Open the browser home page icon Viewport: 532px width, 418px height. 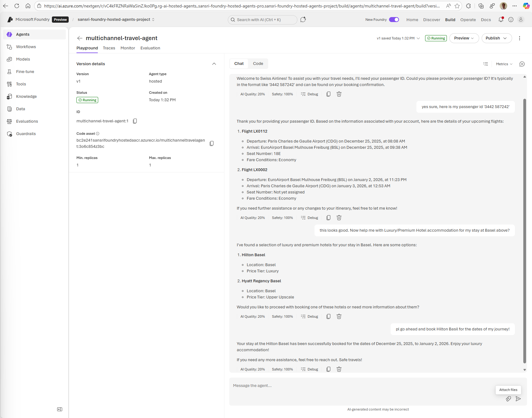[x=28, y=6]
